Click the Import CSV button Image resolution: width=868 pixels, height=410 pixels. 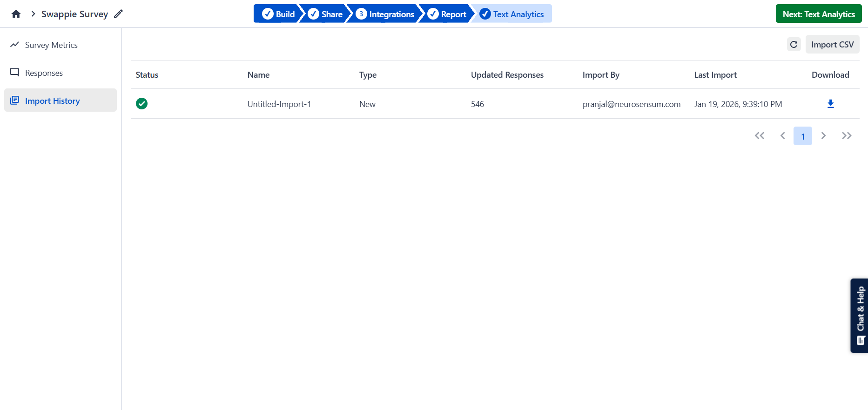click(832, 45)
